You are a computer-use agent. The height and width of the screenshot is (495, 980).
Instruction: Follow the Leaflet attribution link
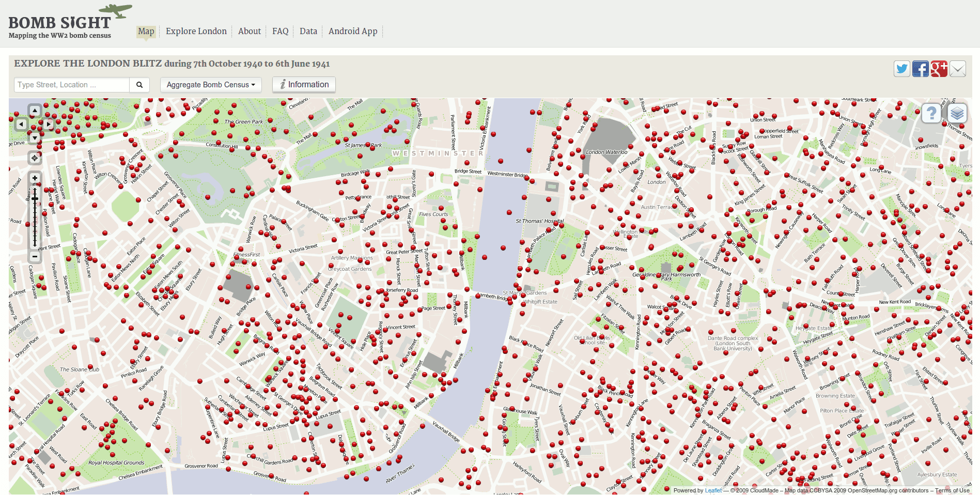(x=713, y=490)
